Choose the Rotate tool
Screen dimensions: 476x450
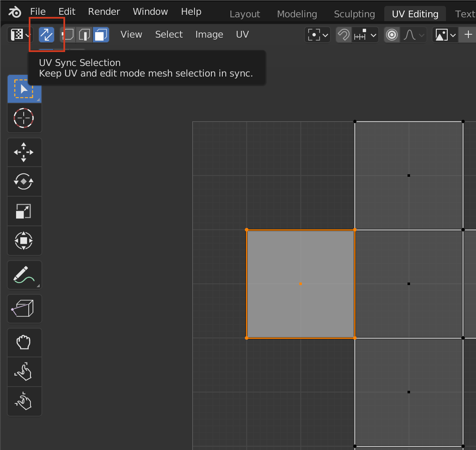24,181
